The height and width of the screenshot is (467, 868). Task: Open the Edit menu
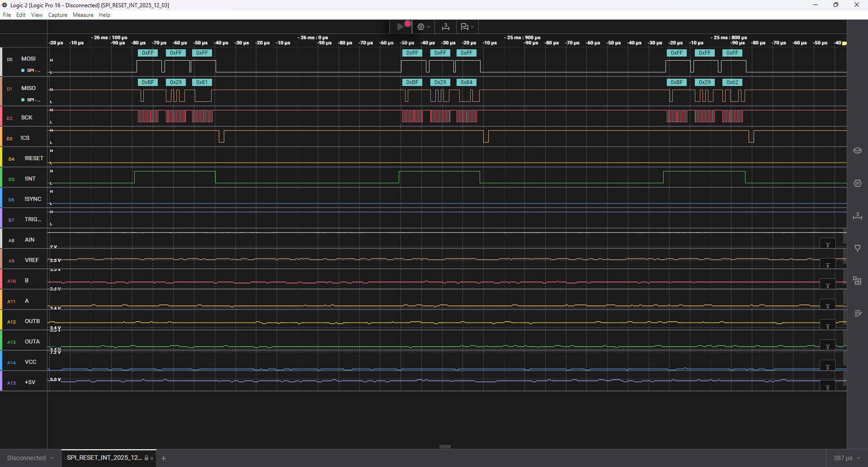coord(21,15)
